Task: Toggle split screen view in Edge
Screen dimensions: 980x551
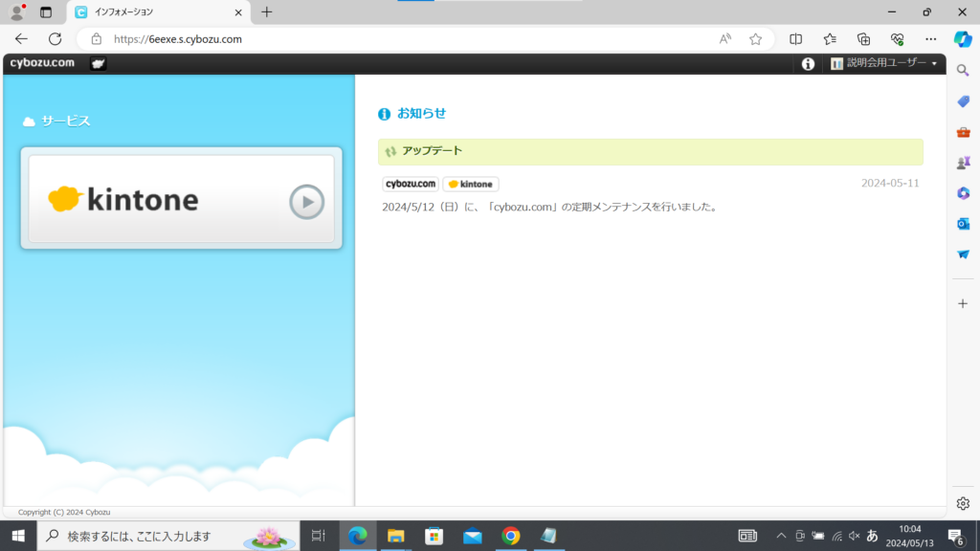Action: tap(795, 39)
